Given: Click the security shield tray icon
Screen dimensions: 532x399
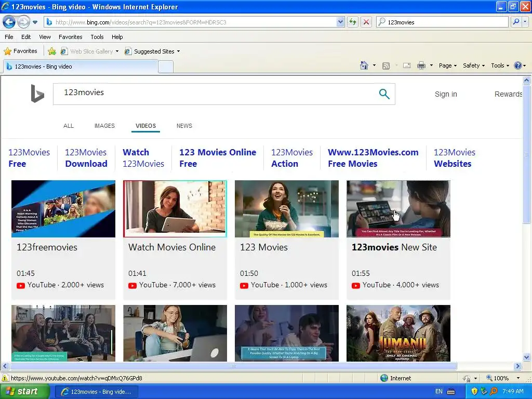Looking at the screenshot, I should point(474,392).
